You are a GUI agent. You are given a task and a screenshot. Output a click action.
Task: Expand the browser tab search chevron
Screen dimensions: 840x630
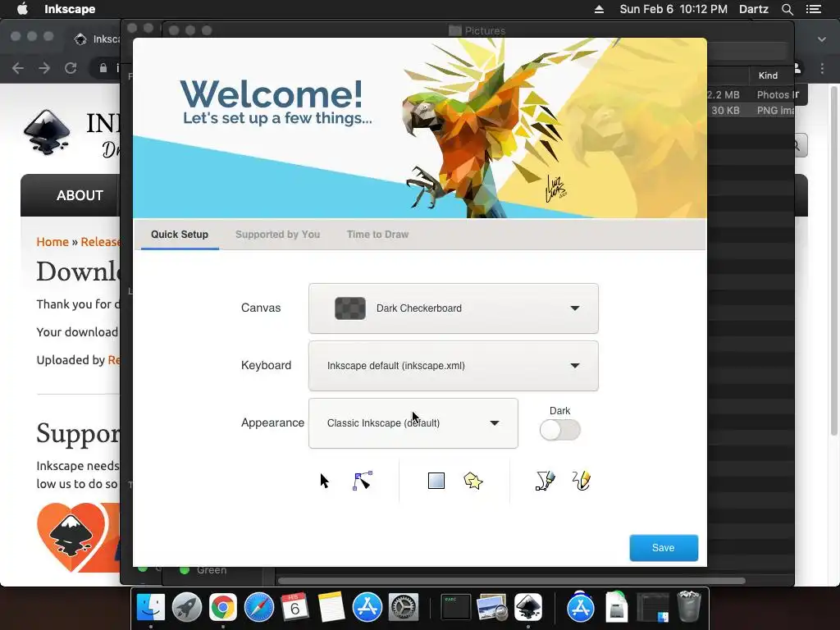click(x=822, y=39)
